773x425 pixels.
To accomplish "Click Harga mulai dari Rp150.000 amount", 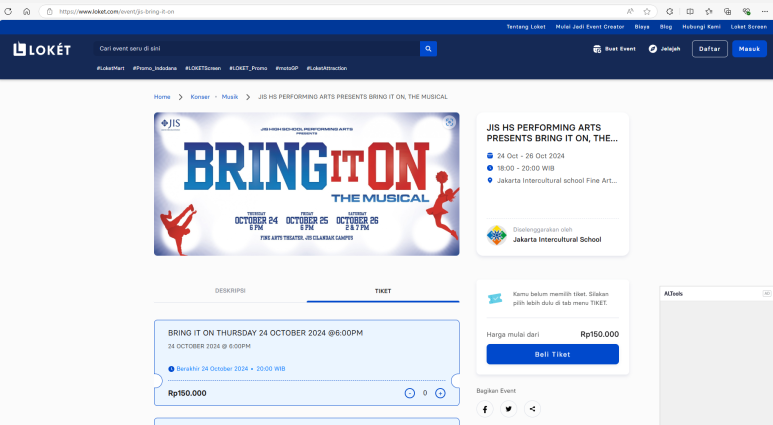I will coord(599,334).
